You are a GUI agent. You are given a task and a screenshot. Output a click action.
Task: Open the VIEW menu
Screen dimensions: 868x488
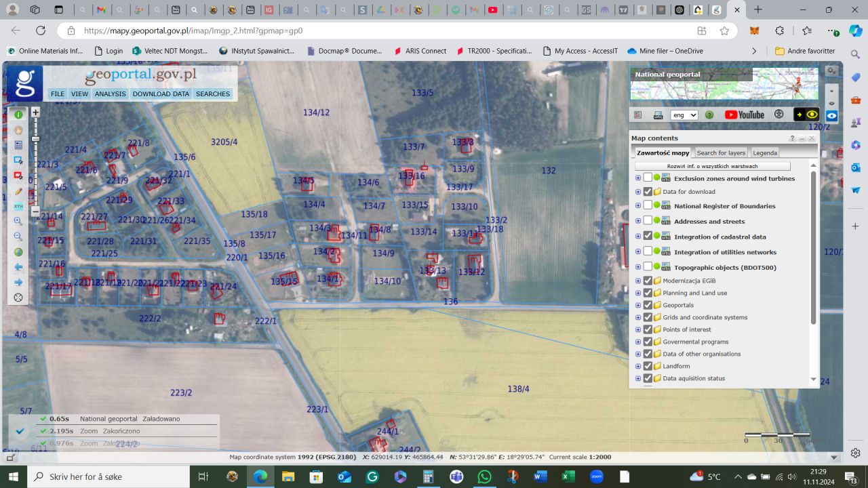79,94
